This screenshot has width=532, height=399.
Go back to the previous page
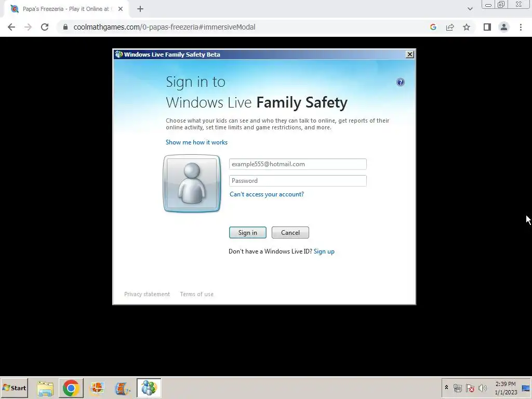11,27
